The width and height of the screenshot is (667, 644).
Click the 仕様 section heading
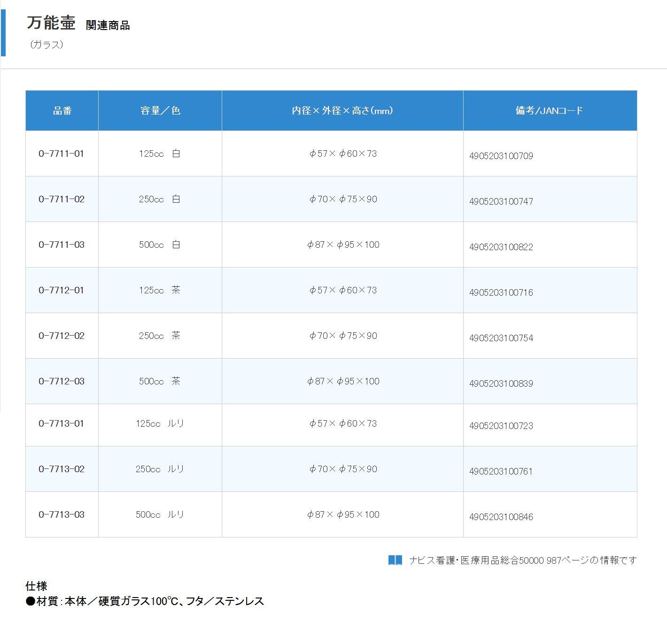point(36,586)
